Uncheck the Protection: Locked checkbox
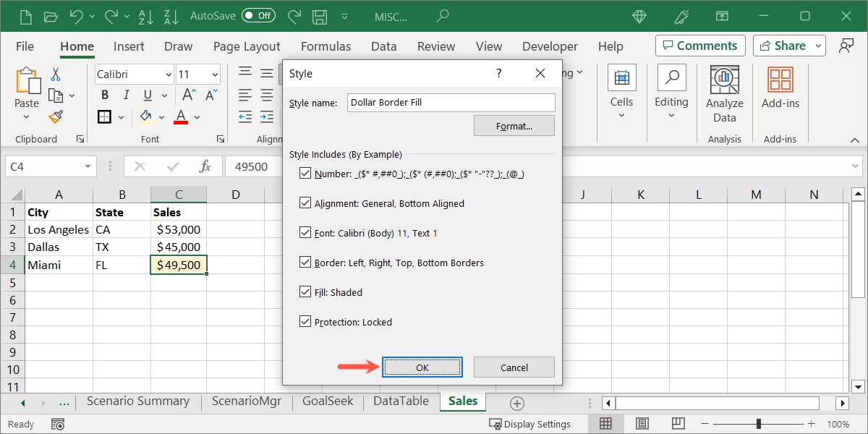This screenshot has width=868, height=434. pos(305,322)
